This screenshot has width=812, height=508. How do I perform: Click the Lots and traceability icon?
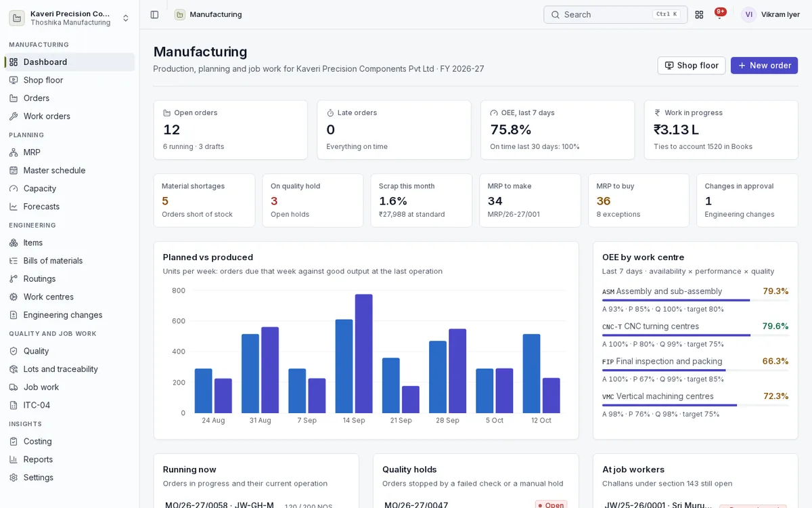click(x=14, y=369)
